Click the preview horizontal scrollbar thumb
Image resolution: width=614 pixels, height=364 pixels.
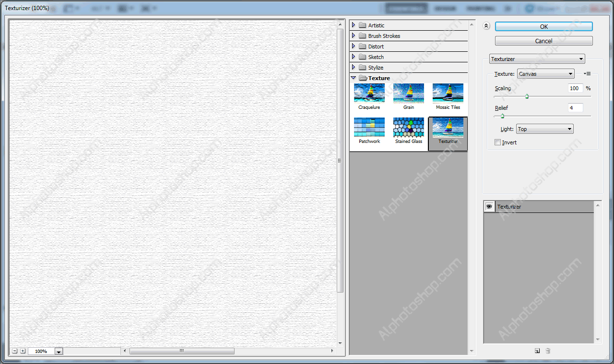182,351
